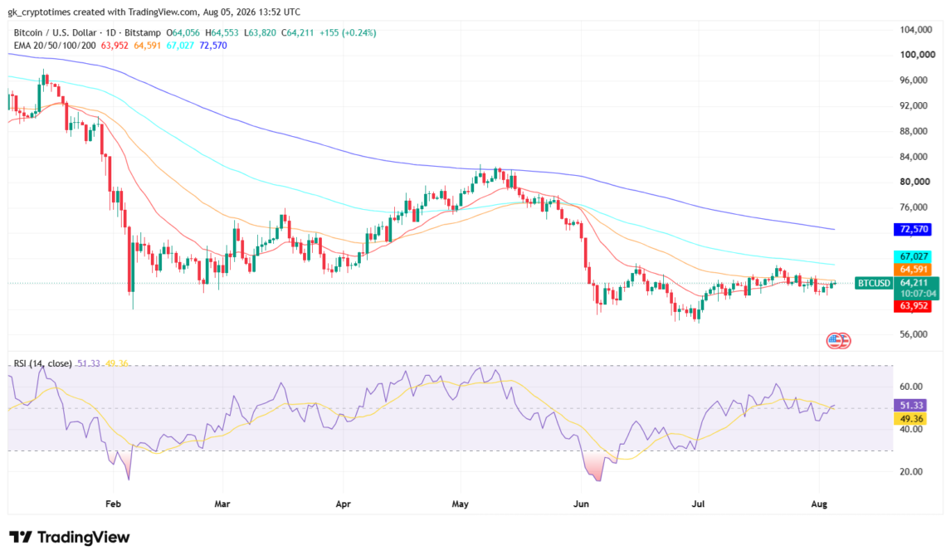The height and width of the screenshot is (560, 951).
Task: Click the Feb label on the time axis
Action: point(114,504)
